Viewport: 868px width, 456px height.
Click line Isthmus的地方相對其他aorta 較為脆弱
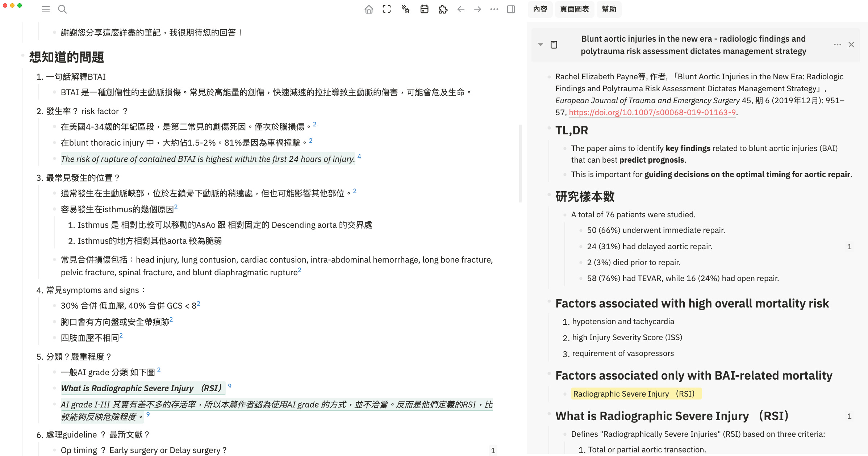(x=150, y=241)
